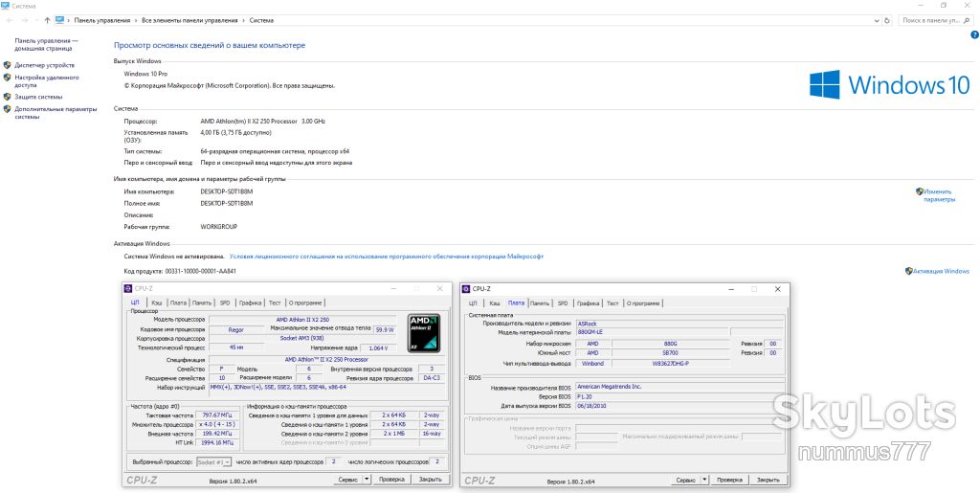
Task: Click shield icon beside Защита системы
Action: pyautogui.click(x=7, y=97)
